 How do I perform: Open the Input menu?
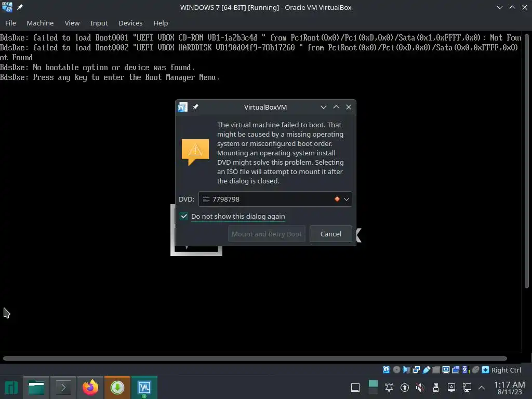point(99,23)
